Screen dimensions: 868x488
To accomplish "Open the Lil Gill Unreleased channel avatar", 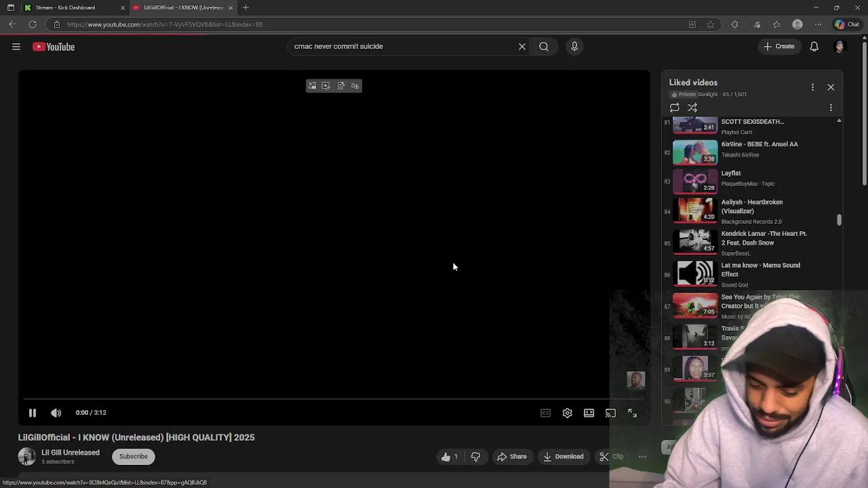I will click(x=26, y=457).
